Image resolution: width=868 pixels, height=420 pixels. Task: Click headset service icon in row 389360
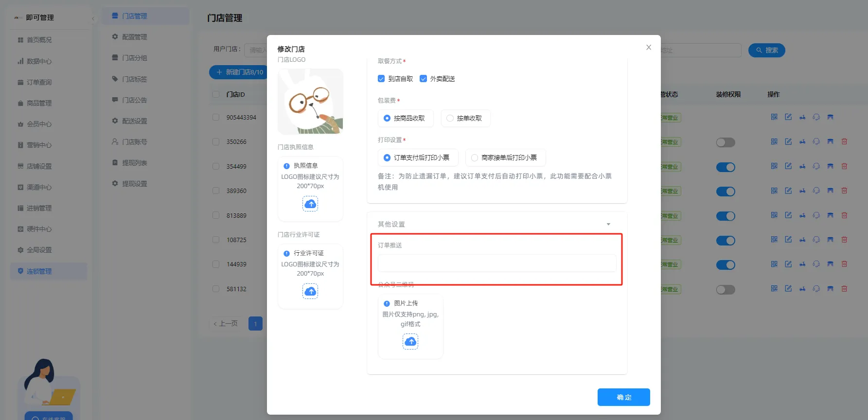(x=816, y=191)
